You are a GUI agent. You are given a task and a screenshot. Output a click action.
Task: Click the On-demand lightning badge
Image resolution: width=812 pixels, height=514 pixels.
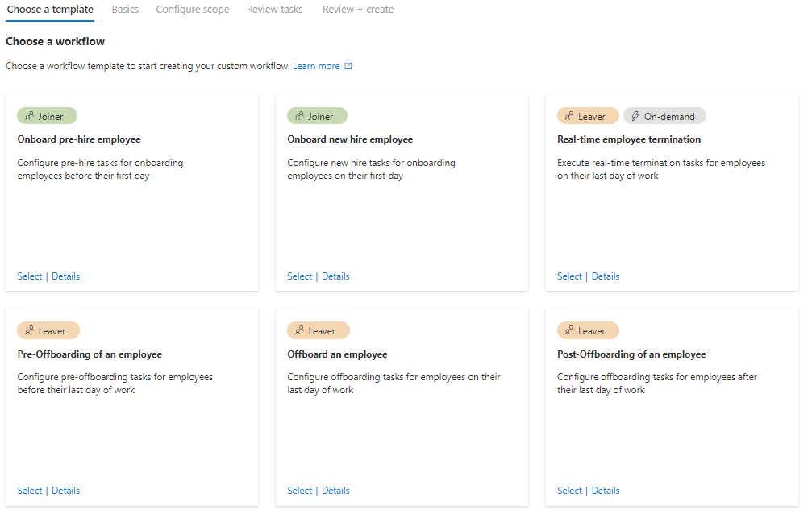(664, 116)
